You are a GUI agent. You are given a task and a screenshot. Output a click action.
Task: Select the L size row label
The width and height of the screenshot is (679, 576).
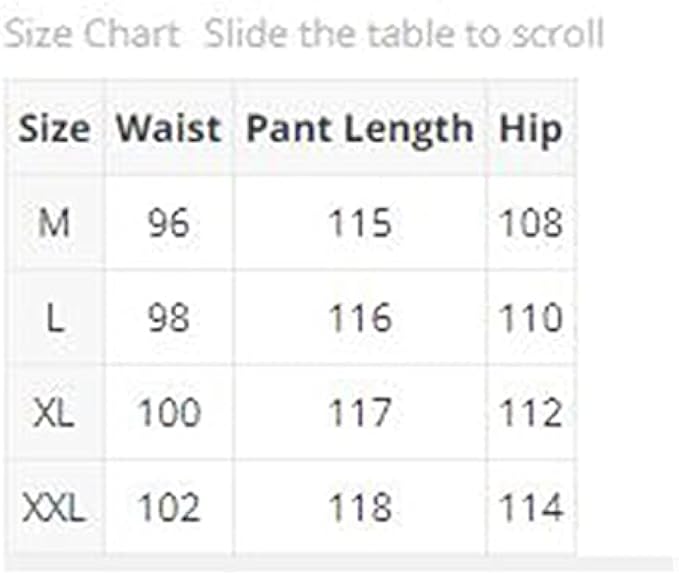click(x=54, y=318)
